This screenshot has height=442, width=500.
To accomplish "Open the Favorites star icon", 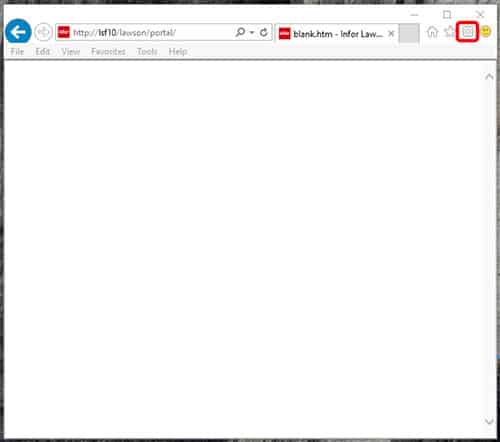I will tap(450, 32).
